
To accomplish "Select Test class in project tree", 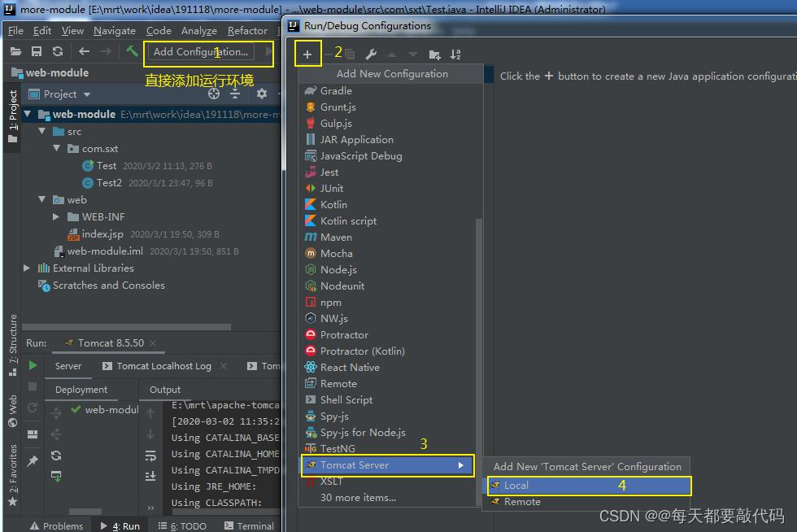I will [x=107, y=166].
